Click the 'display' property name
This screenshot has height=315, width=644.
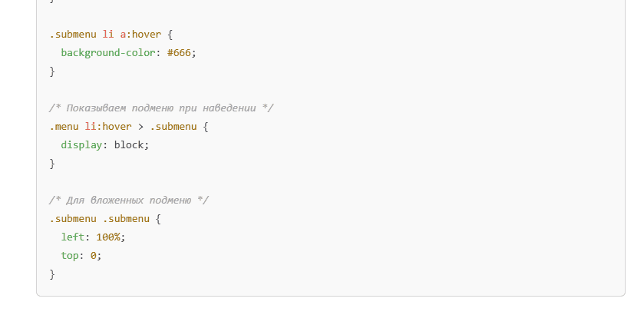81,145
